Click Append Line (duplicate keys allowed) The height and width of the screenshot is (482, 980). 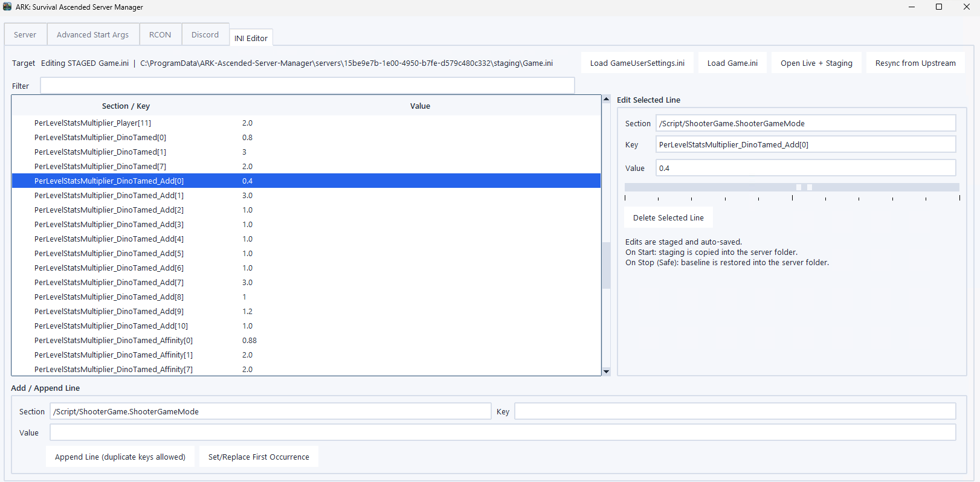pos(120,457)
